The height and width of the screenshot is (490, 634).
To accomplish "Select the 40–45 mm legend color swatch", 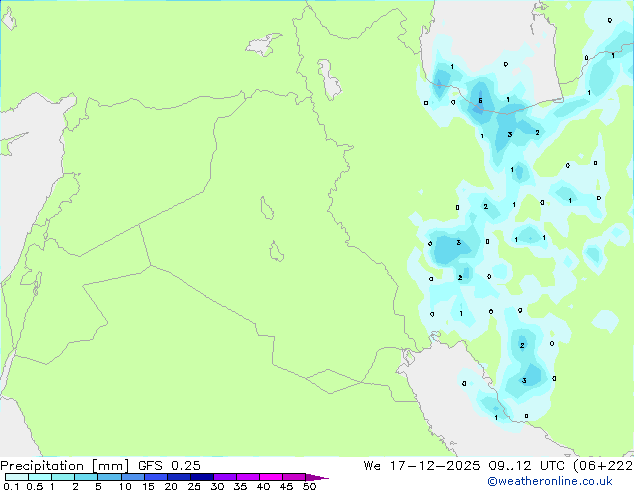I will tap(271, 477).
